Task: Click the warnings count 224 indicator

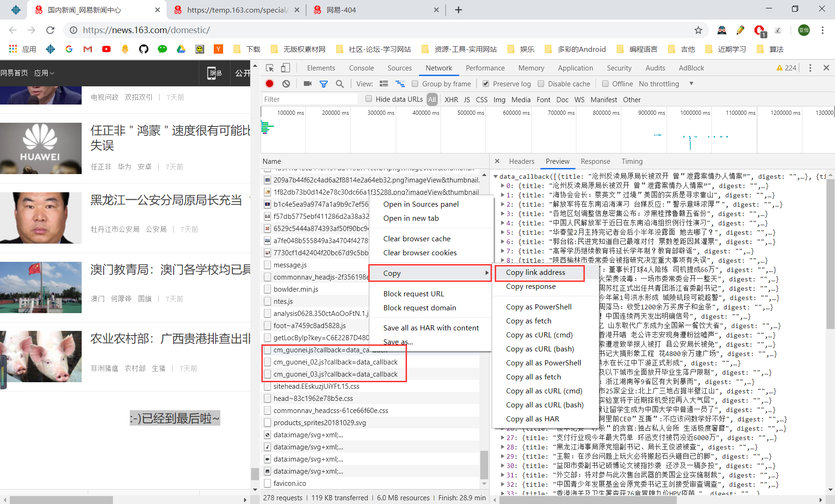Action: point(786,68)
